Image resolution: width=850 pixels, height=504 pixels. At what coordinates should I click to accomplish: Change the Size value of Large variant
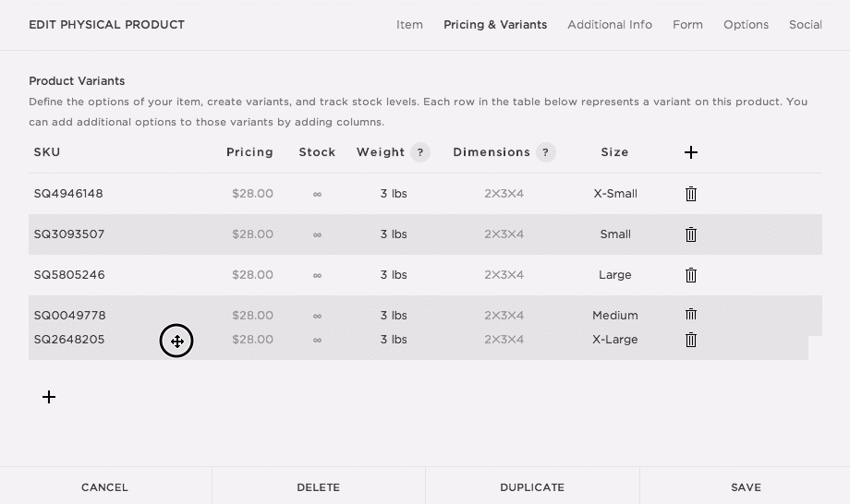click(614, 275)
